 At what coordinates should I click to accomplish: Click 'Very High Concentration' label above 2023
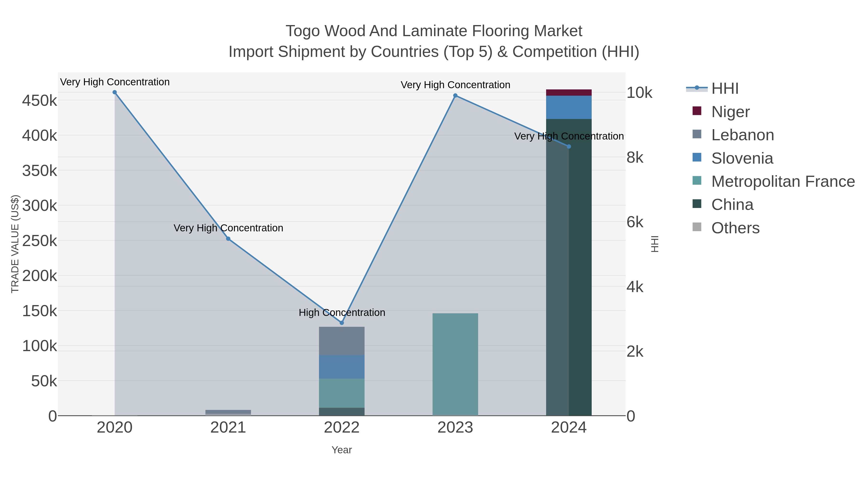pyautogui.click(x=455, y=85)
